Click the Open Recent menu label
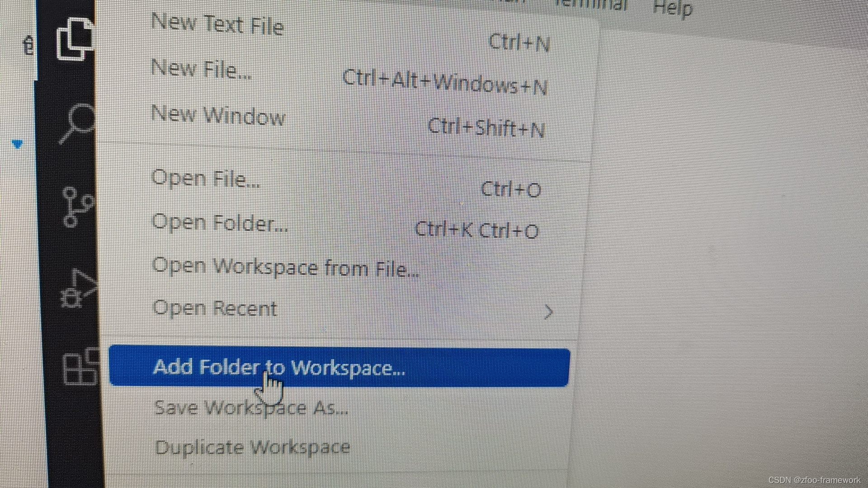Screen dimensions: 868x488 [x=214, y=309]
